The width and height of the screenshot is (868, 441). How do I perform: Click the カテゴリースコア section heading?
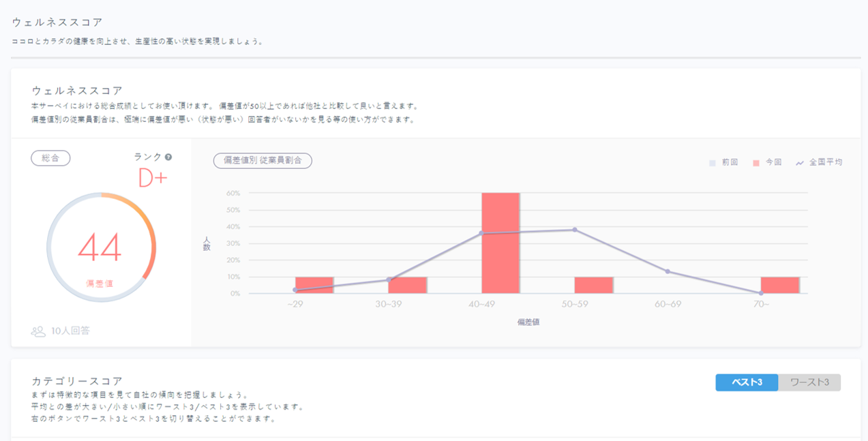click(77, 380)
